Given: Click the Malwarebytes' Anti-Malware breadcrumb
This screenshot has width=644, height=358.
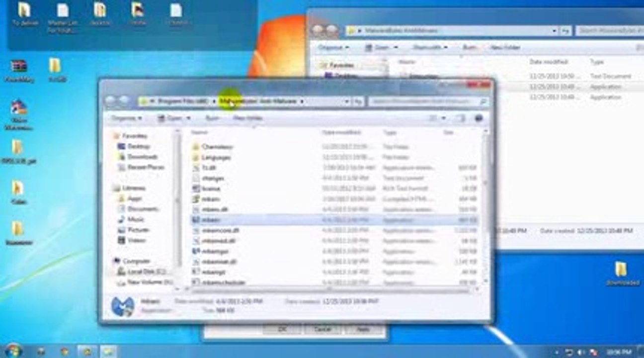Looking at the screenshot, I should click(258, 101).
